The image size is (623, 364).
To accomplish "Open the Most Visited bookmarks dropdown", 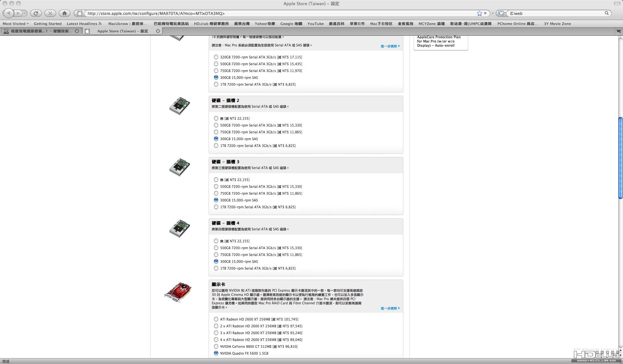I will pyautogui.click(x=16, y=24).
